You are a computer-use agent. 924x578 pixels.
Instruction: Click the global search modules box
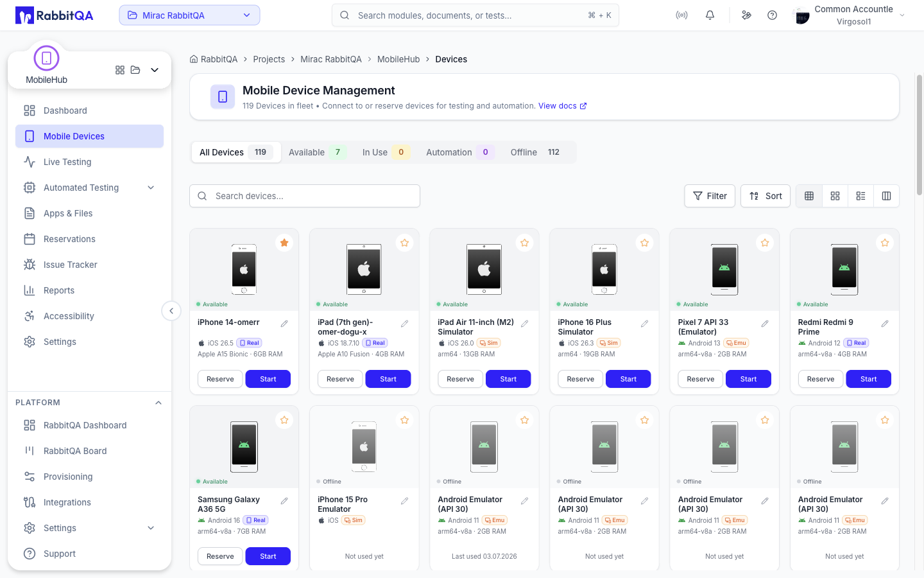[475, 15]
